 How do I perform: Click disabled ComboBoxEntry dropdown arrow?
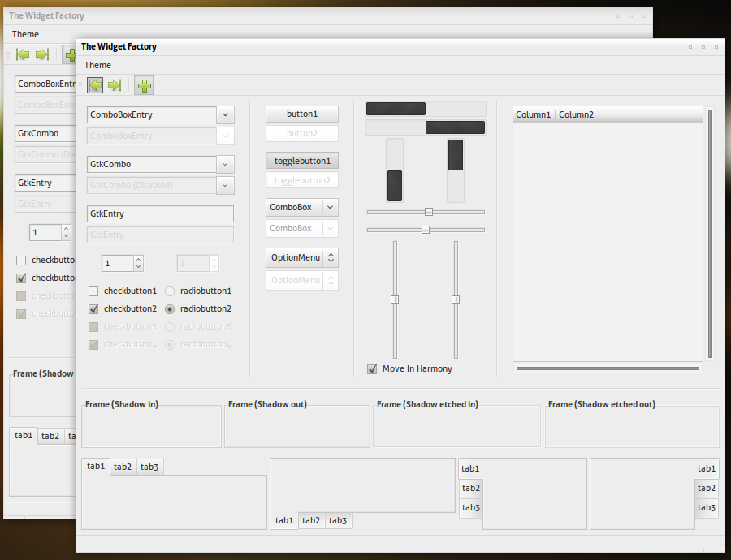pos(225,136)
